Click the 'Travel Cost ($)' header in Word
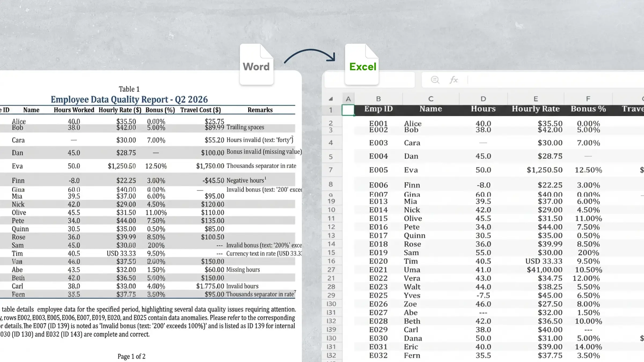This screenshot has width=644, height=362. 200,110
